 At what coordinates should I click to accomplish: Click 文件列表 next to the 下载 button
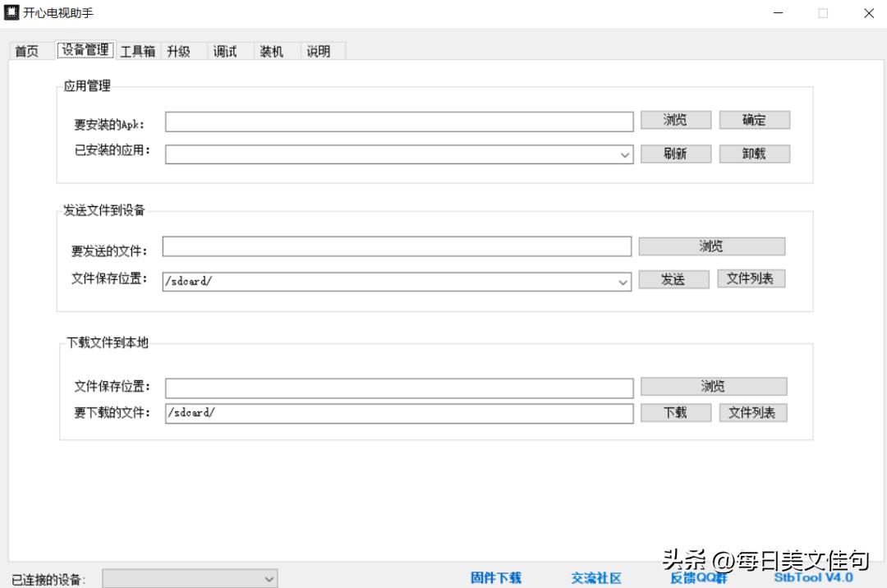(x=753, y=413)
